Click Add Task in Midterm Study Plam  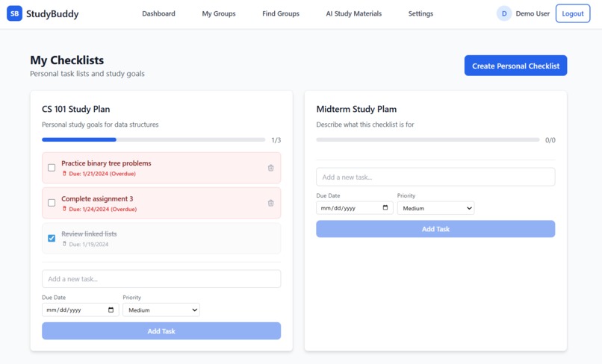(x=435, y=229)
